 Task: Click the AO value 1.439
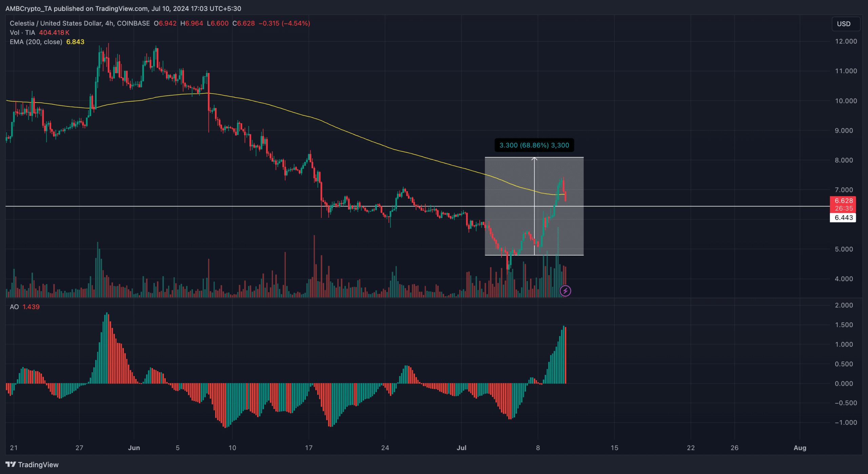pyautogui.click(x=31, y=307)
